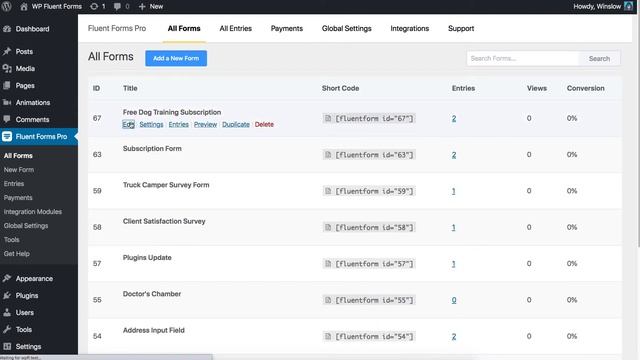Open entries count for Client Satisfaction Survey
The image size is (640, 360).
(x=453, y=227)
